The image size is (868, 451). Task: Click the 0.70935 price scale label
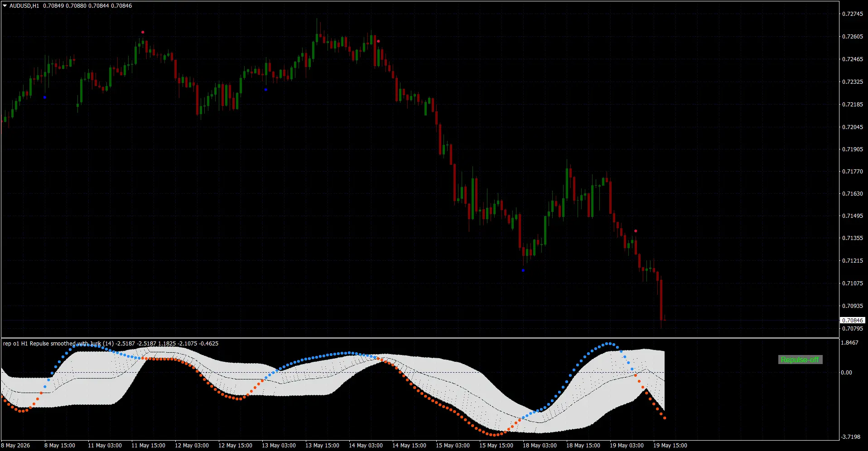point(852,306)
